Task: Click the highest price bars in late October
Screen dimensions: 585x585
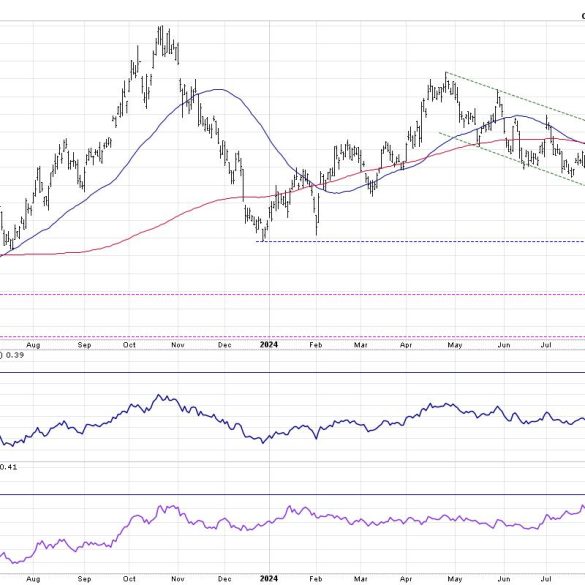Action: (x=161, y=39)
